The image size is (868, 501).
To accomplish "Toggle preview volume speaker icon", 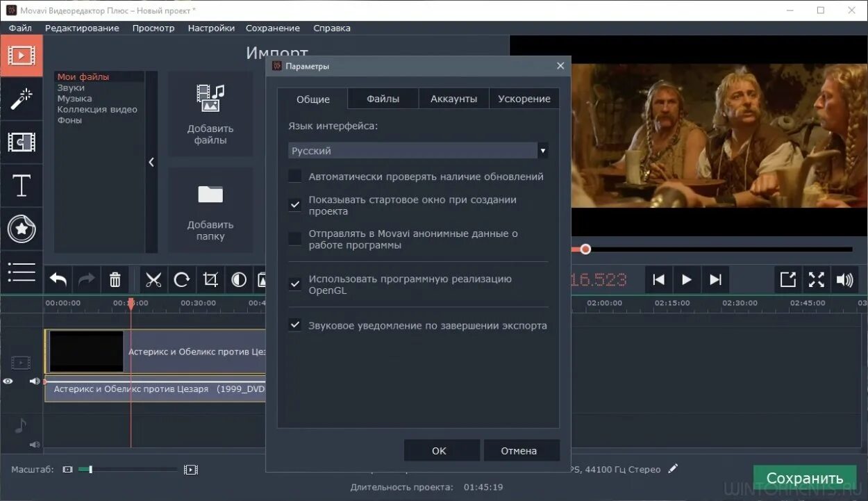I will [x=845, y=279].
